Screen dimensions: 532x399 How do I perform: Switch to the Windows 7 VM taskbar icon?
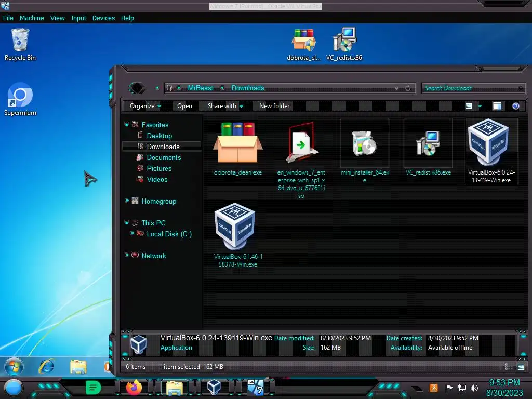pos(255,388)
